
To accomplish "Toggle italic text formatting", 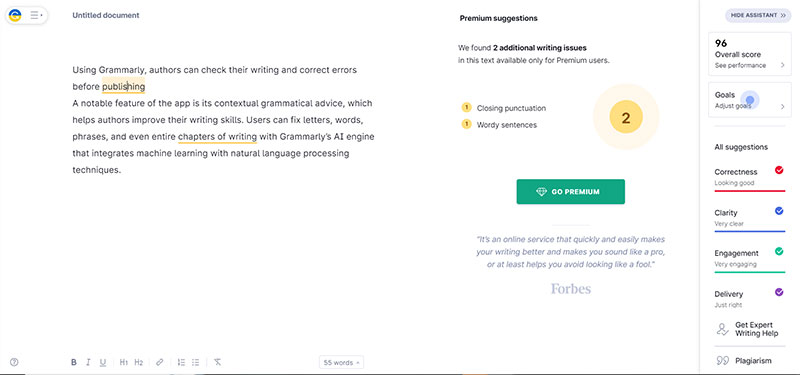I will pyautogui.click(x=88, y=362).
